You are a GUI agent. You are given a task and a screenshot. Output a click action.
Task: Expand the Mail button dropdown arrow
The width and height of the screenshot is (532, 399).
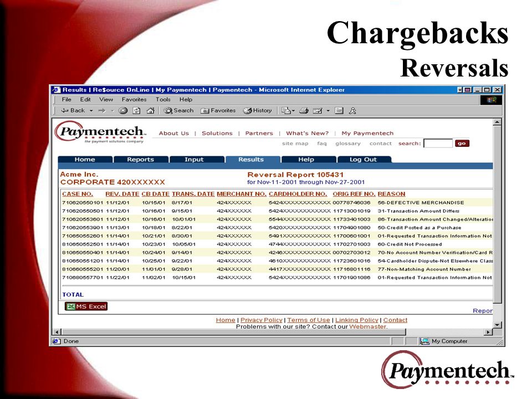pyautogui.click(x=293, y=111)
